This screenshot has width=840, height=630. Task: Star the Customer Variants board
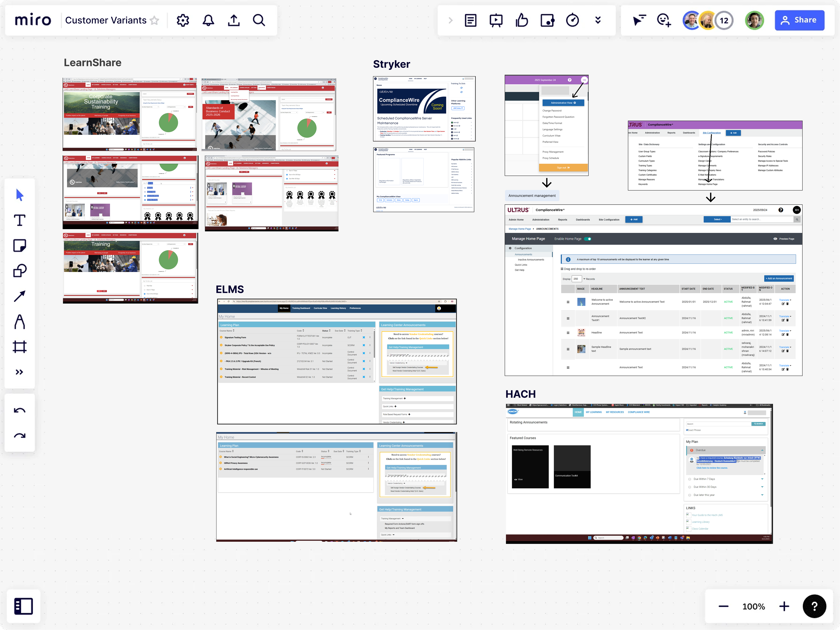coord(155,20)
